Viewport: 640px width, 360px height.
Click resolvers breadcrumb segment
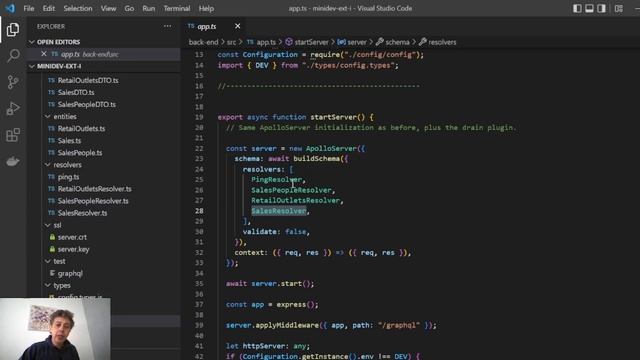point(442,42)
